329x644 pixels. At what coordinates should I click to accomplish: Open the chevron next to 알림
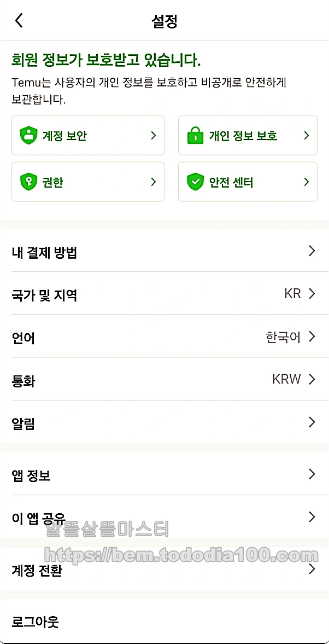(x=312, y=422)
